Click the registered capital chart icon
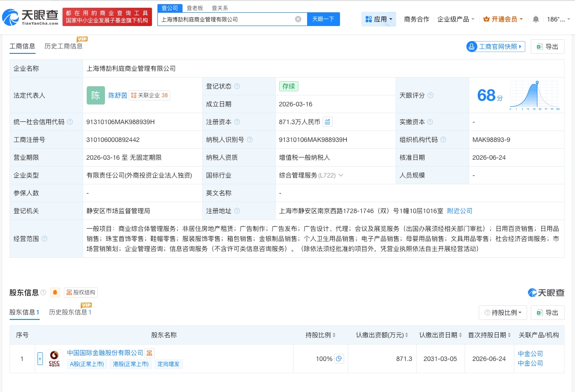Image resolution: width=575 pixels, height=392 pixels. 328,122
